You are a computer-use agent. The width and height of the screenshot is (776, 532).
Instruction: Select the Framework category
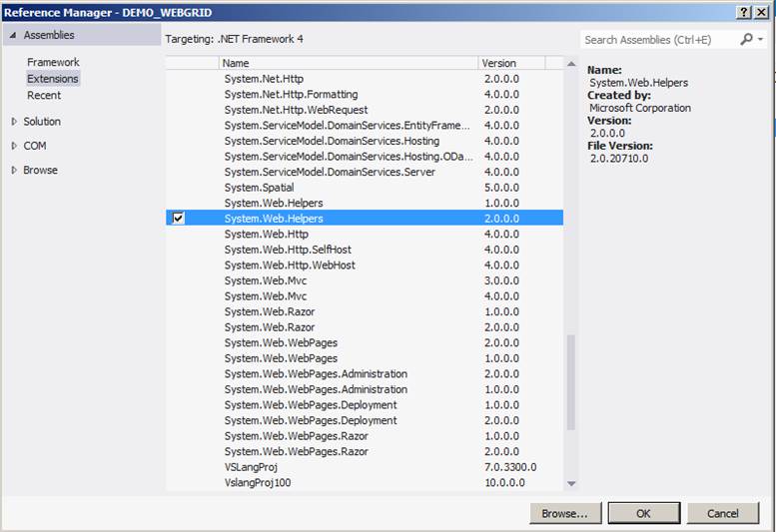pyautogui.click(x=53, y=62)
